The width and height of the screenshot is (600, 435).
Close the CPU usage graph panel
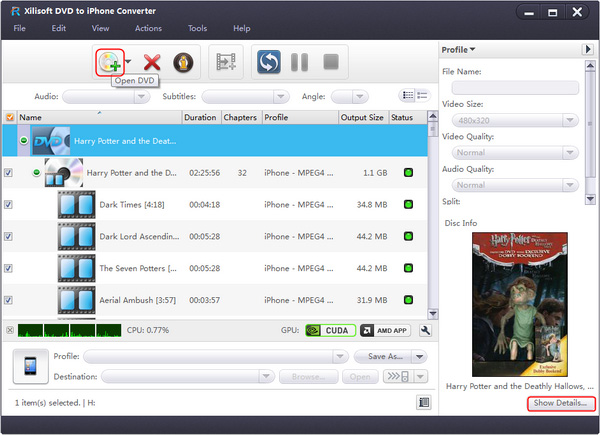(x=10, y=330)
